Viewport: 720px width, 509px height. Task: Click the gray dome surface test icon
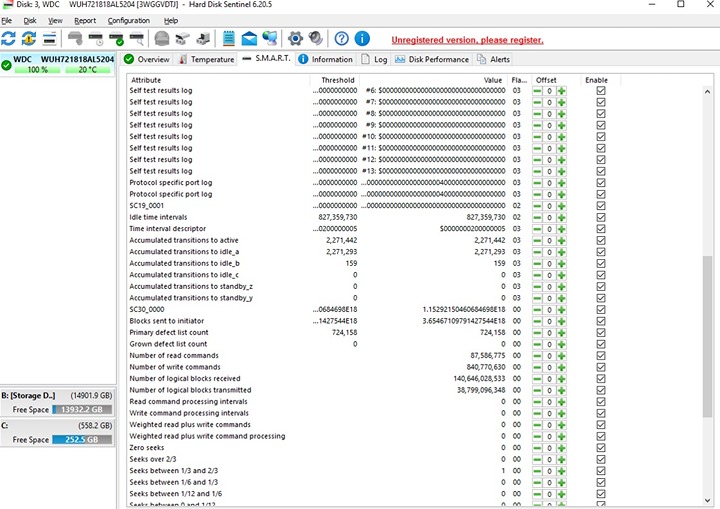(x=162, y=39)
